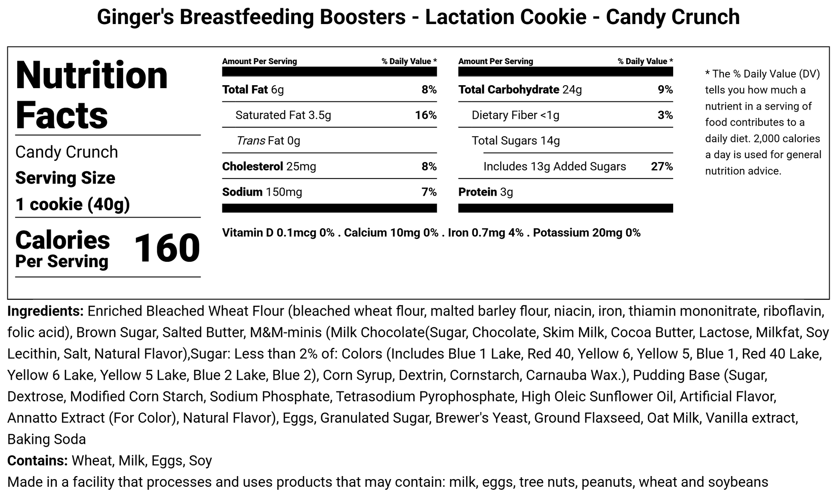Screen dimensions: 837x504
Task: Click the 27% added sugars daily value
Action: click(662, 166)
